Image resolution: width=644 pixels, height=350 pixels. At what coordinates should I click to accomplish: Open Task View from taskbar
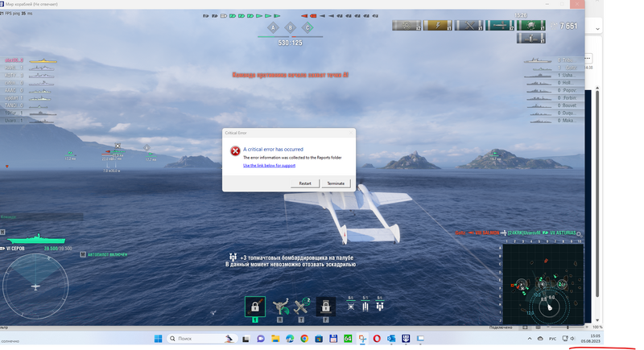(246, 339)
